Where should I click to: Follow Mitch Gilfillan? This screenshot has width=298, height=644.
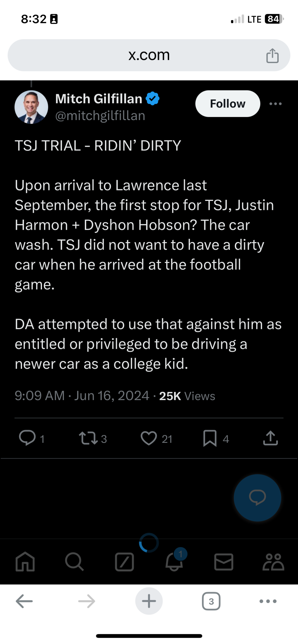tap(228, 104)
